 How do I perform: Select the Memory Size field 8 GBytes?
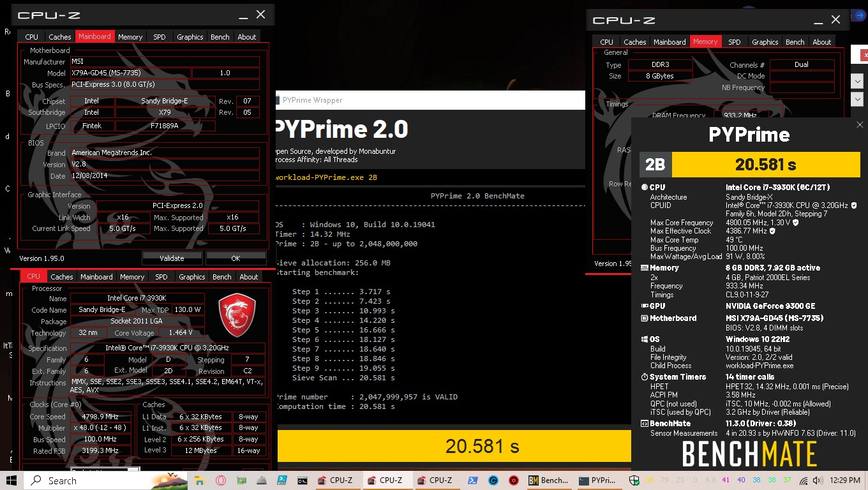(x=660, y=77)
